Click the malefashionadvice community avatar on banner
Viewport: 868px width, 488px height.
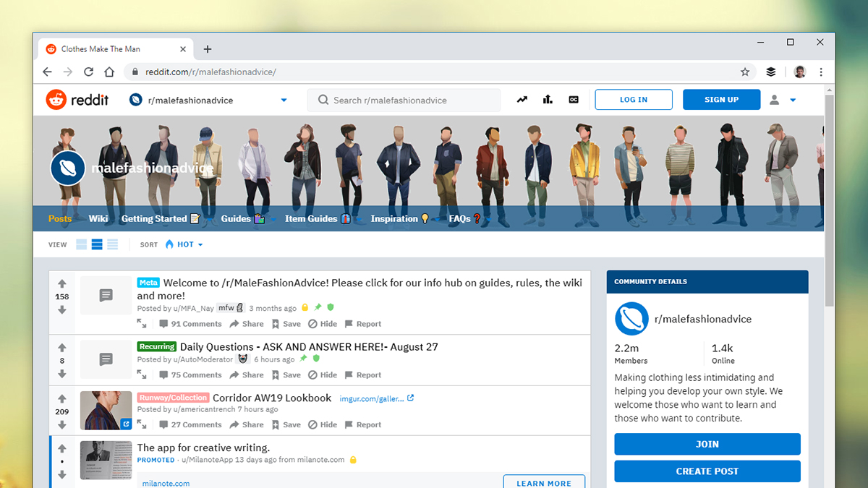pos(69,168)
